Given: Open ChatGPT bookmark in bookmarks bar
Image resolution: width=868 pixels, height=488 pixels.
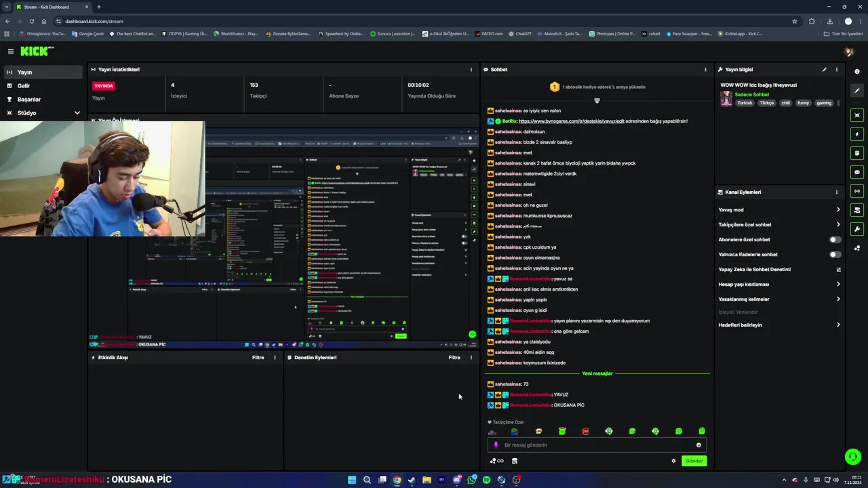Looking at the screenshot, I should click(x=519, y=33).
